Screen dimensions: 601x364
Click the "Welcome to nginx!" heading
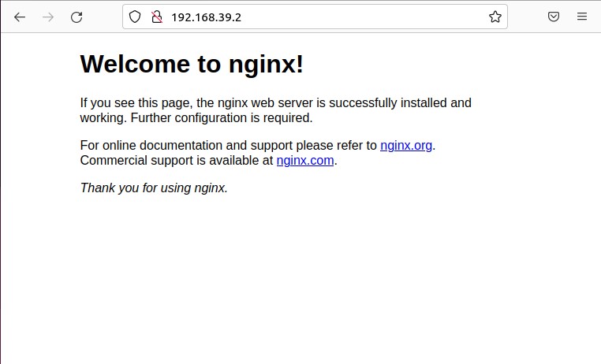click(192, 65)
